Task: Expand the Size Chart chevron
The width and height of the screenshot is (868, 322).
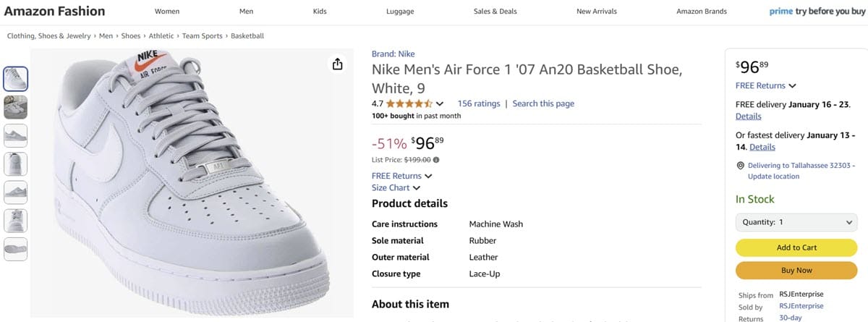Action: tap(417, 188)
